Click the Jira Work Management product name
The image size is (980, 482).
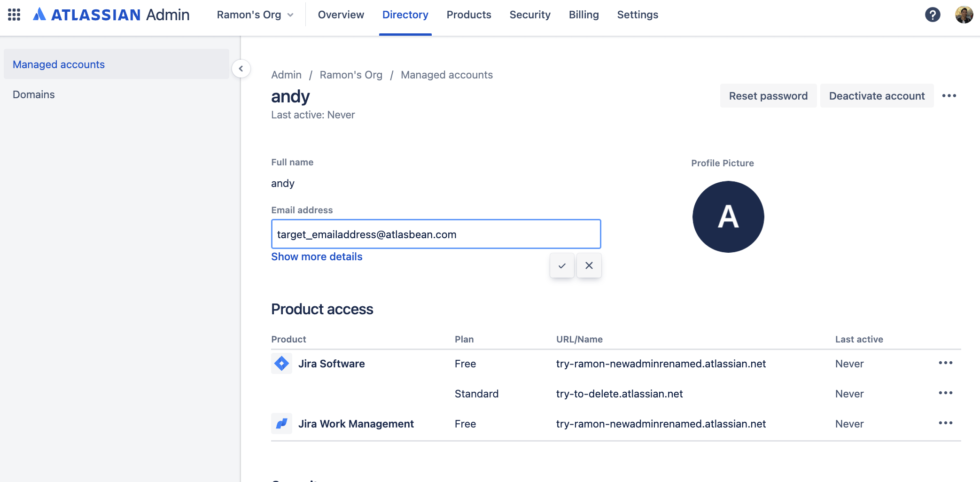tap(356, 424)
